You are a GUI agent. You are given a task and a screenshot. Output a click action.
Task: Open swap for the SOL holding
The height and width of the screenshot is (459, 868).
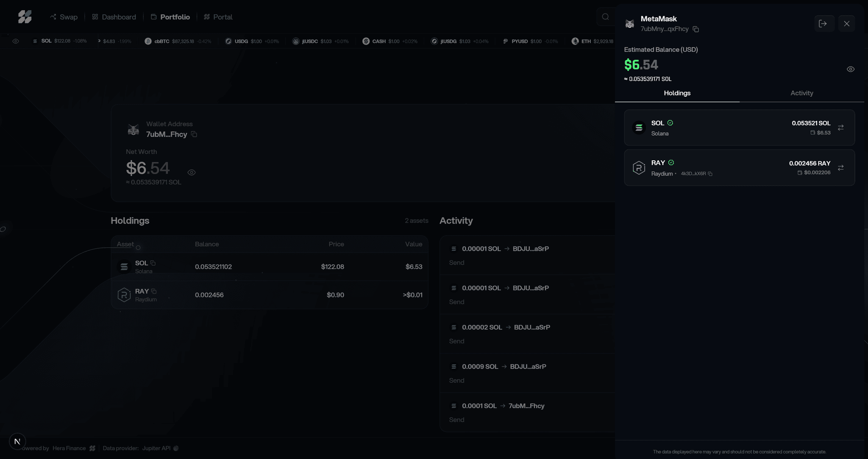pos(841,127)
